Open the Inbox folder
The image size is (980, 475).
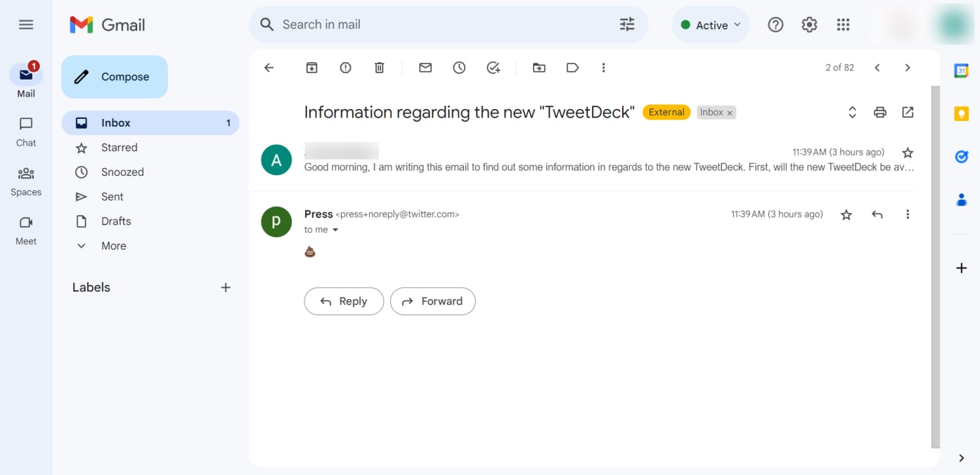pos(150,122)
